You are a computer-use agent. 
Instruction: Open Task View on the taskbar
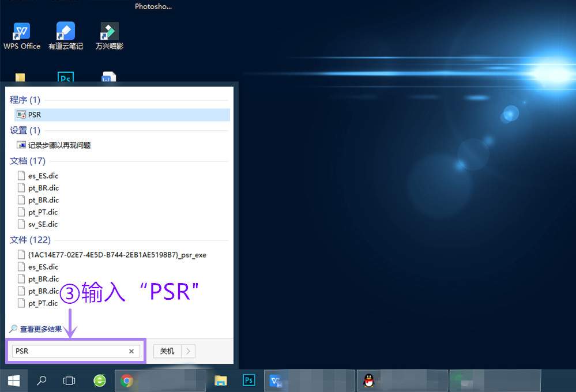[69, 380]
